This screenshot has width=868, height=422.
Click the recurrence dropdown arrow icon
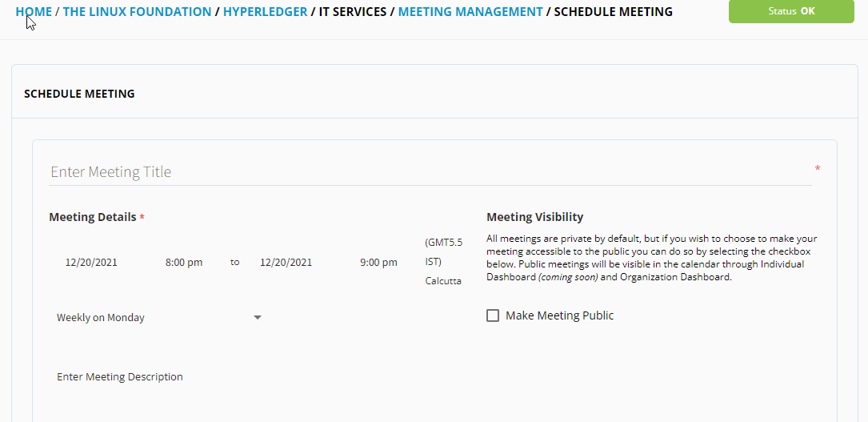(x=258, y=318)
